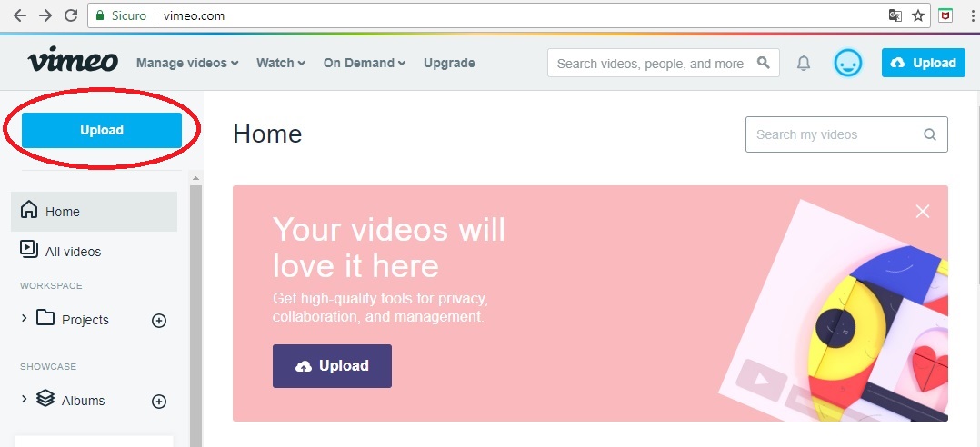Click the green padlock Sicuro indicator

click(121, 15)
